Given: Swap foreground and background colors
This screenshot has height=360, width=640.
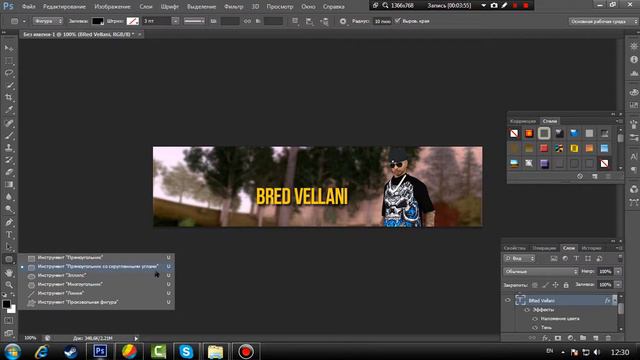Looking at the screenshot, I should pos(13,295).
